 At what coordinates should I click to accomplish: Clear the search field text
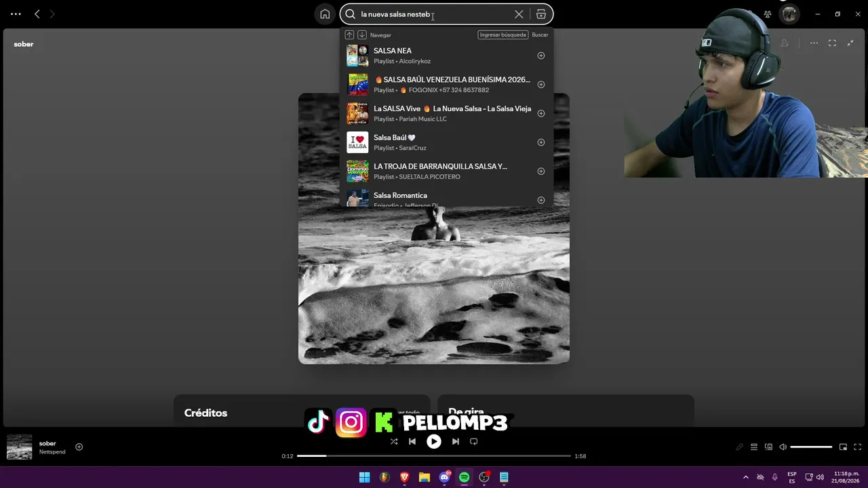(519, 14)
